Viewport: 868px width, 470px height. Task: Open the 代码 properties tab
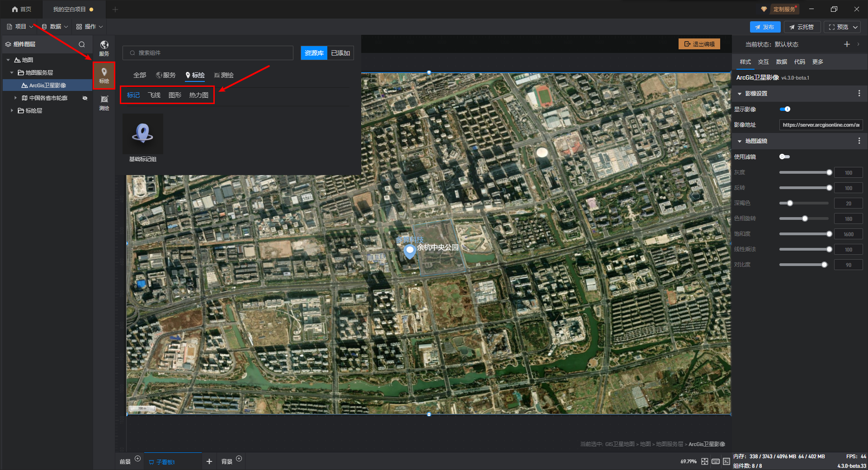(x=800, y=62)
